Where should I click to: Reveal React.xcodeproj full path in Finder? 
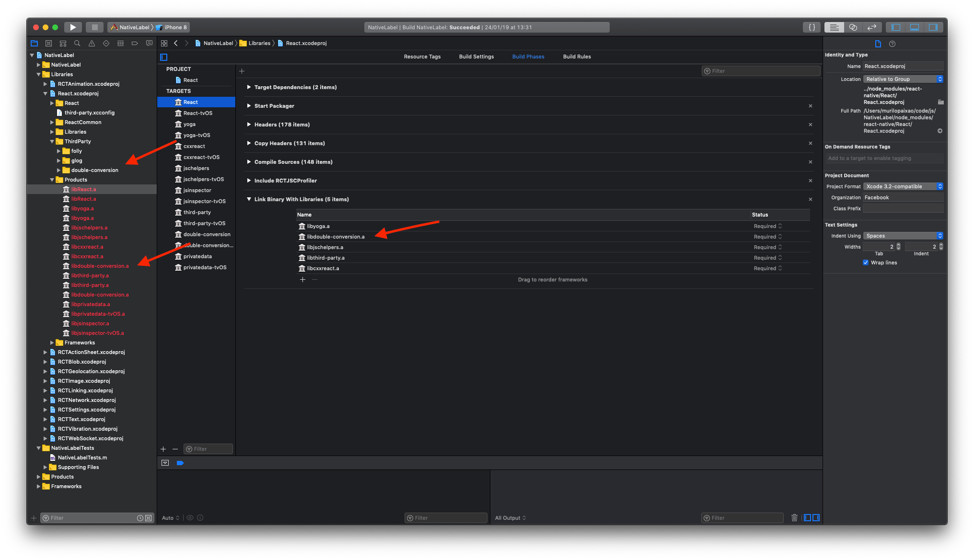tap(940, 131)
